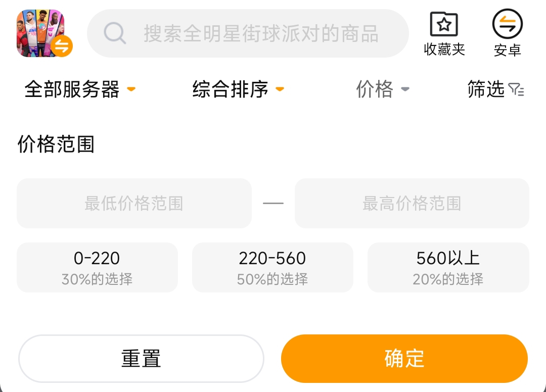The height and width of the screenshot is (392, 546).
Task: Open the favorites folder star icon
Action: point(443,24)
